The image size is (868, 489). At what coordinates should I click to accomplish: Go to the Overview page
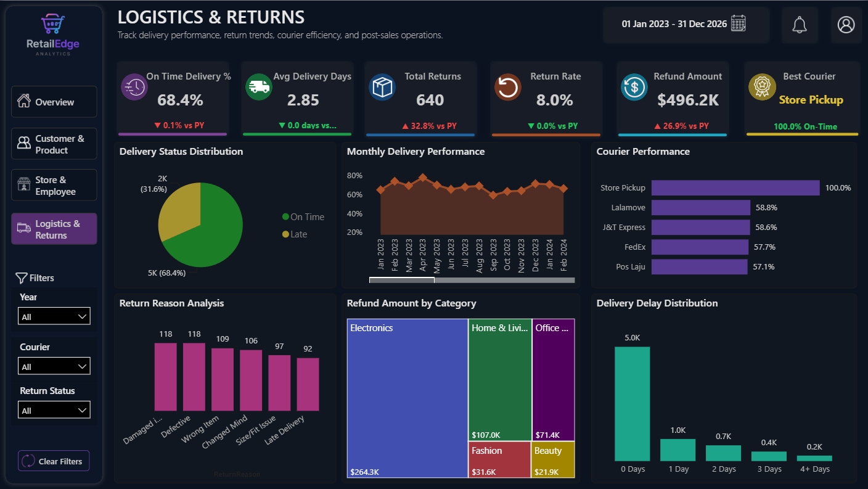pyautogui.click(x=54, y=102)
